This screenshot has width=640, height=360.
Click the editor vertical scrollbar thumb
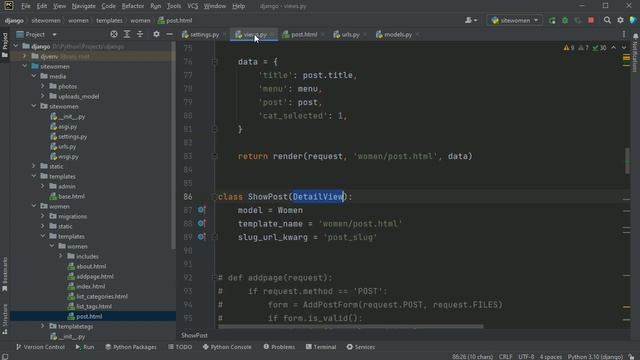tap(627, 161)
